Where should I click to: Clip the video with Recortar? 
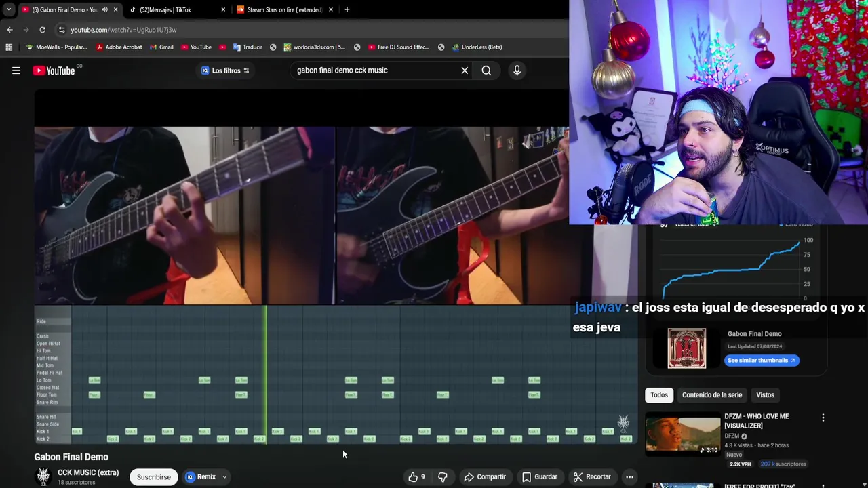point(592,476)
